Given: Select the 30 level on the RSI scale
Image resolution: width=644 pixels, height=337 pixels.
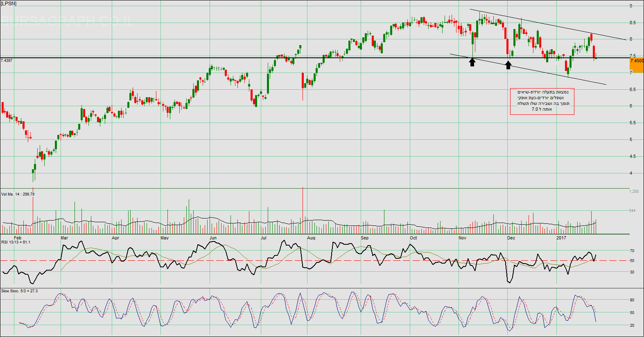Looking at the screenshot, I should [x=632, y=272].
